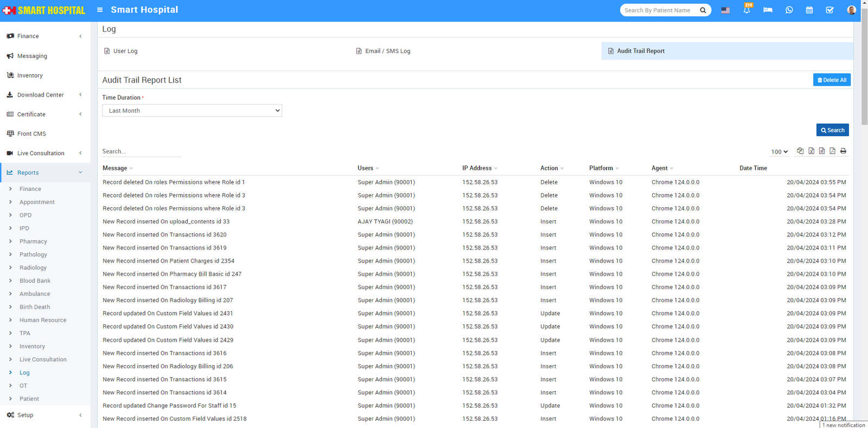Image resolution: width=868 pixels, height=428 pixels.
Task: Open the notifications bell icon
Action: (x=746, y=10)
